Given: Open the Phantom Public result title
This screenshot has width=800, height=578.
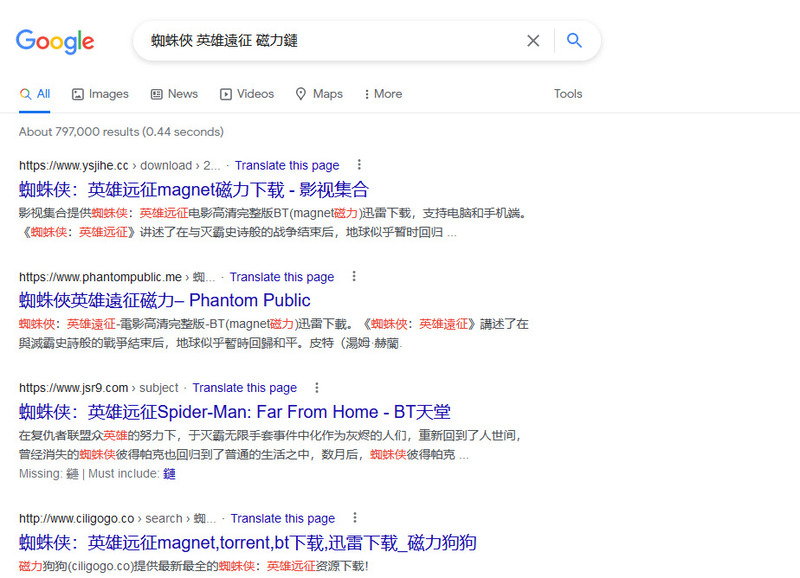Looking at the screenshot, I should pyautogui.click(x=165, y=300).
